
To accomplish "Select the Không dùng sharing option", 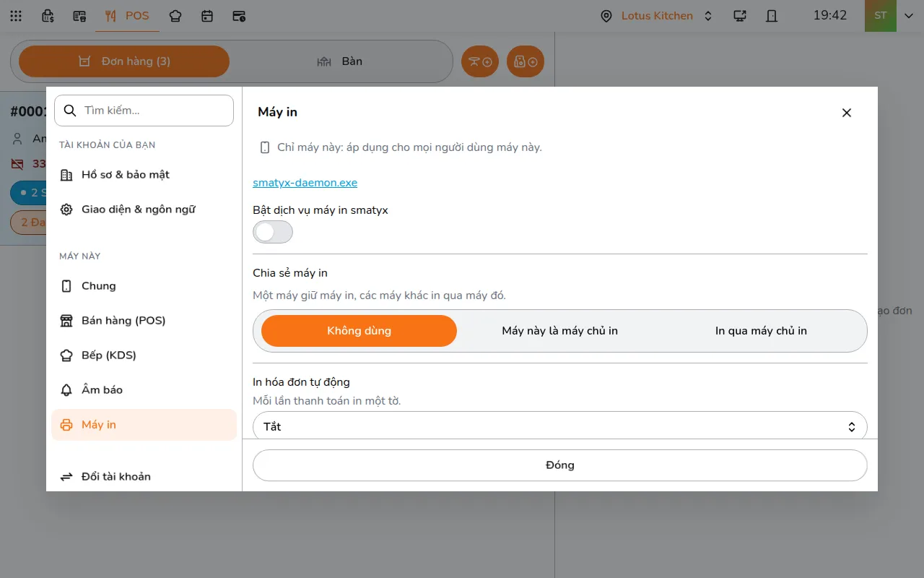I will [x=359, y=331].
